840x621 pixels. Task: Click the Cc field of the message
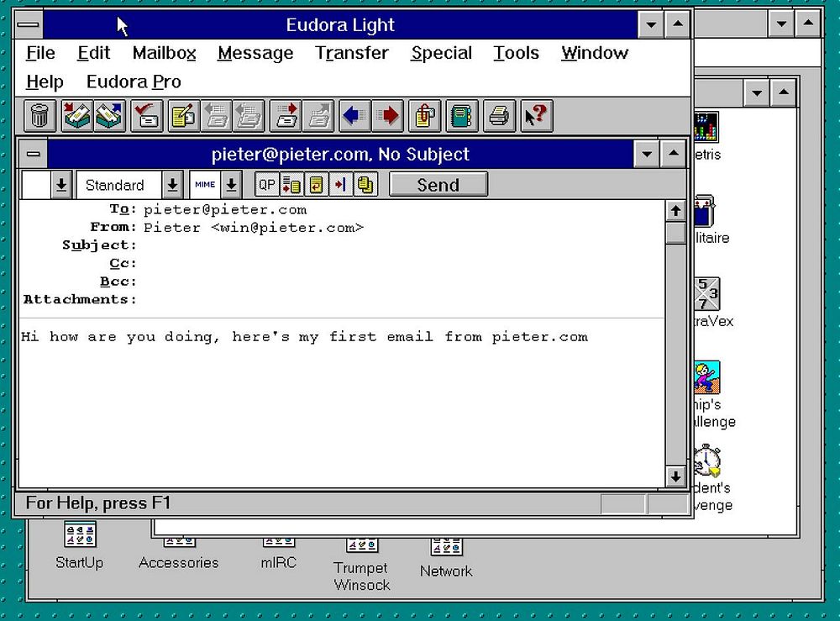click(402, 263)
